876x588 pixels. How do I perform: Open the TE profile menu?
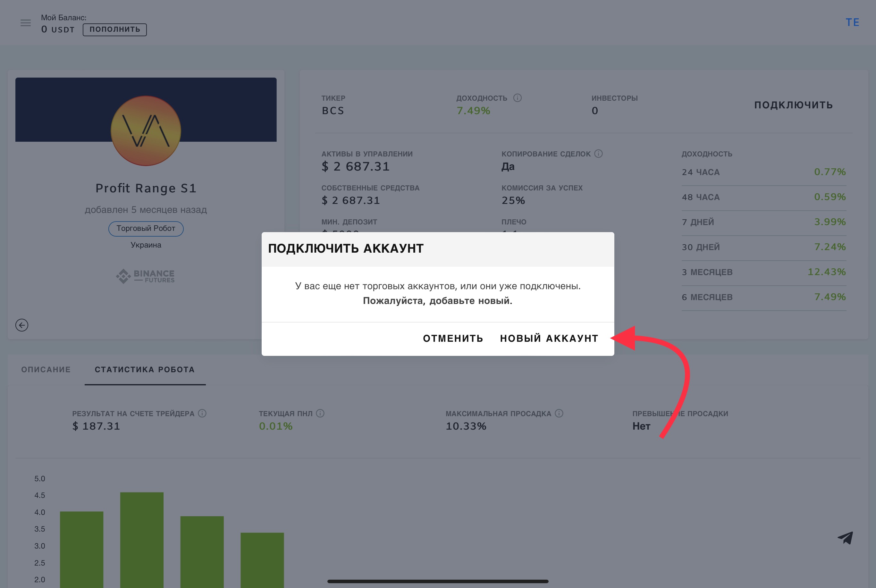[x=852, y=22]
